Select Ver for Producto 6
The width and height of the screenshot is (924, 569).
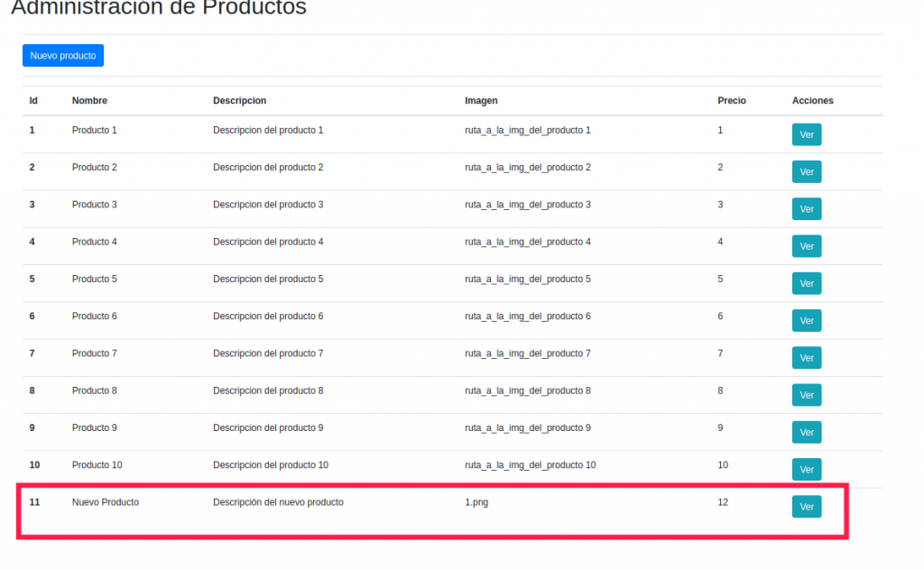tap(807, 321)
